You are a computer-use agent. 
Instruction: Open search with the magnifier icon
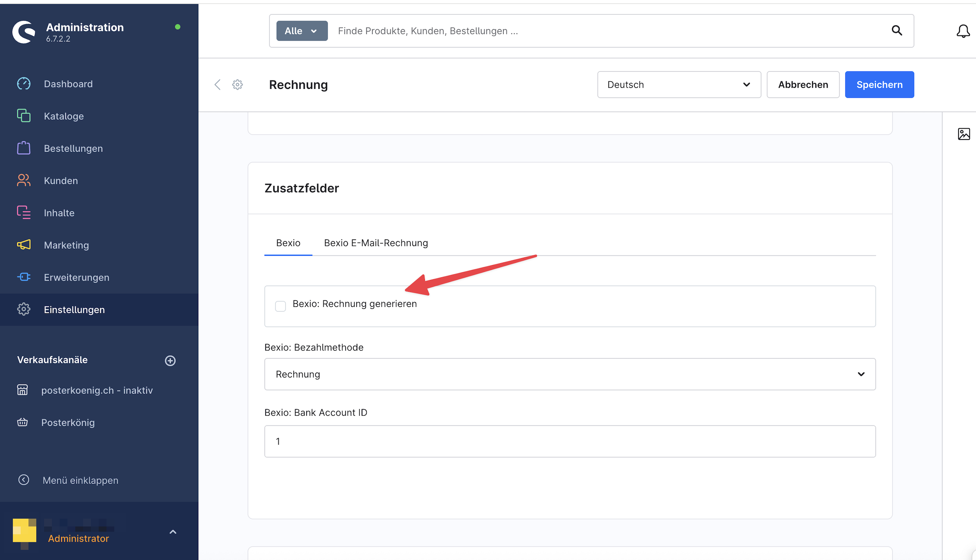[897, 30]
